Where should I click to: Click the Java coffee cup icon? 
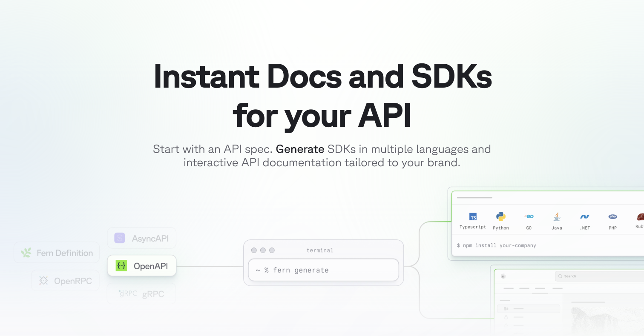tap(557, 216)
